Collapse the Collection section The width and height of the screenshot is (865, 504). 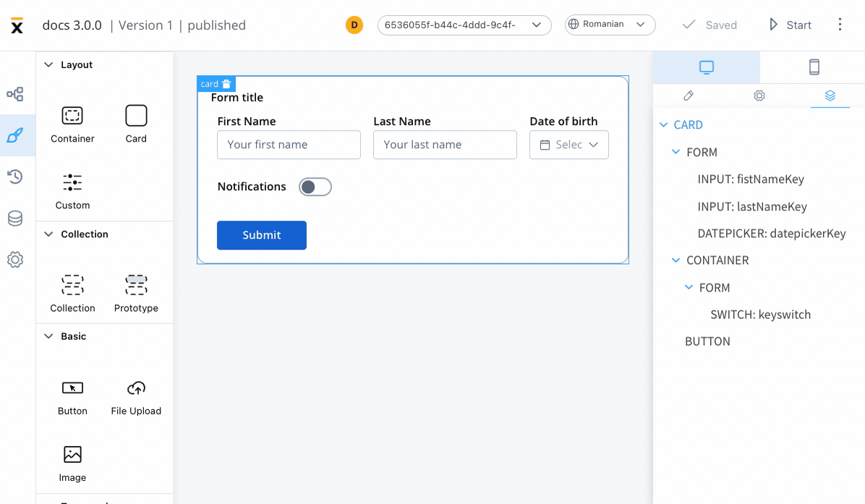[x=48, y=234]
